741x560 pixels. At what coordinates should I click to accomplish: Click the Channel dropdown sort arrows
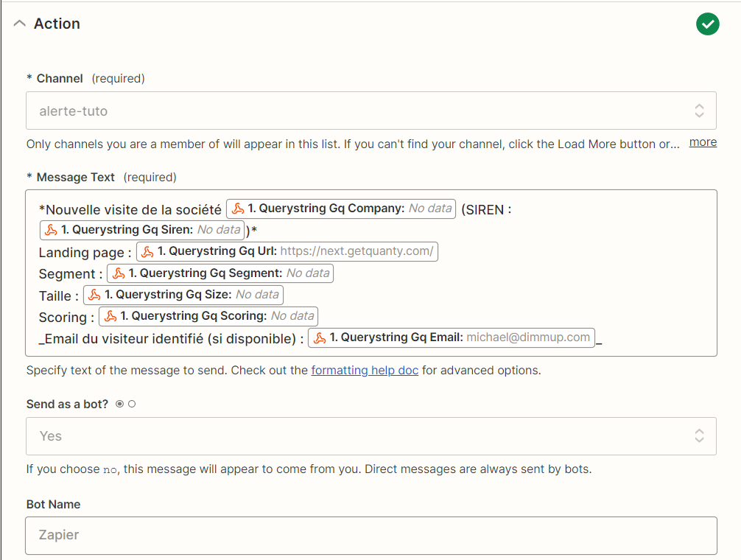click(x=700, y=111)
